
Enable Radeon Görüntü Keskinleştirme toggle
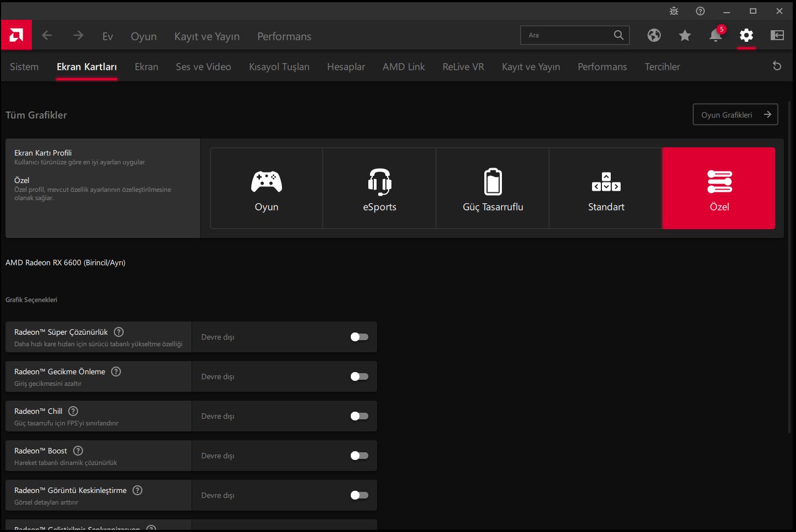(360, 495)
